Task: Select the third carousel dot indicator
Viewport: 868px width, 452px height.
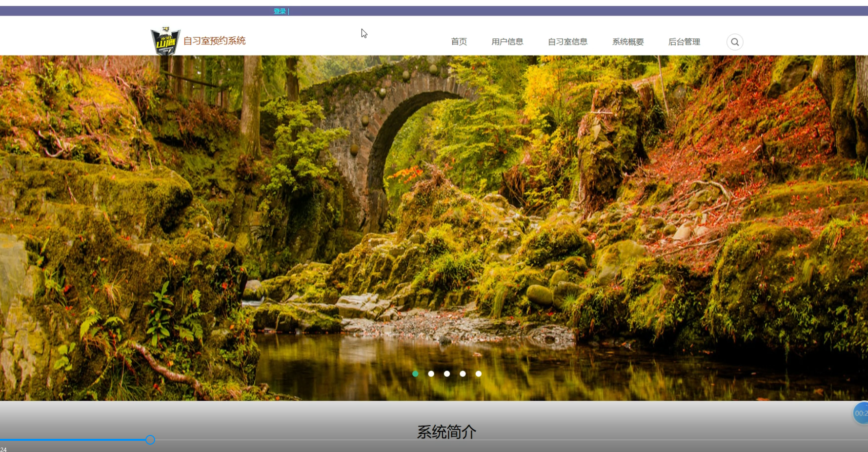Action: click(447, 374)
